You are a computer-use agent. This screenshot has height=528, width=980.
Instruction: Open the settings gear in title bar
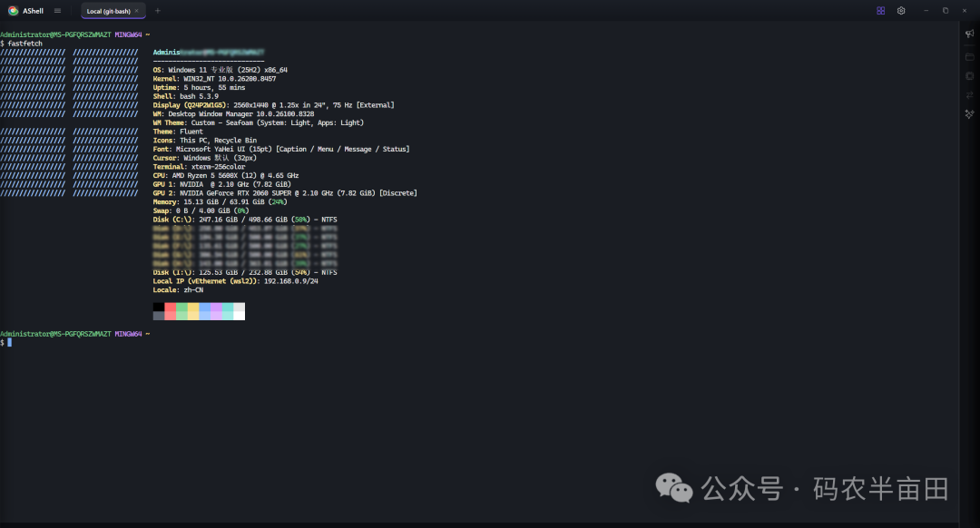901,11
